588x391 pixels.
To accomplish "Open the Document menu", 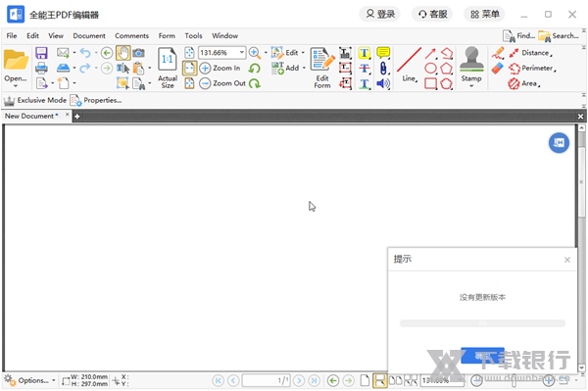I will point(89,35).
